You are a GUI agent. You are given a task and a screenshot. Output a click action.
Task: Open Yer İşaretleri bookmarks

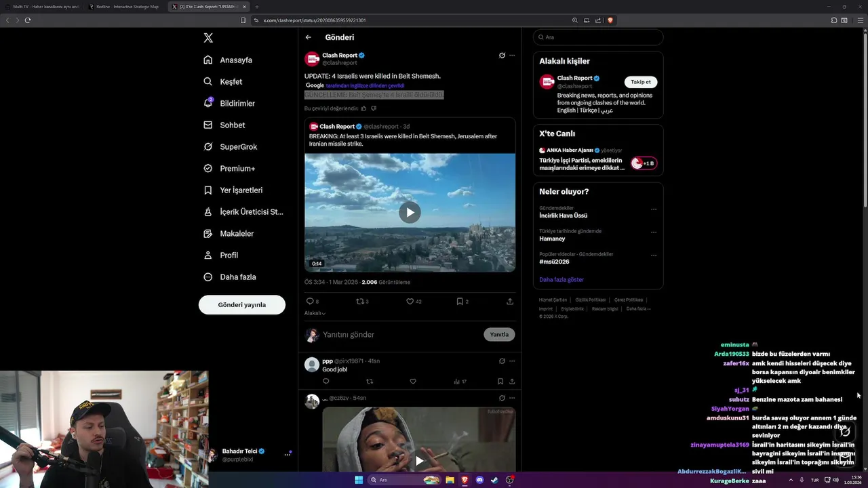233,190
